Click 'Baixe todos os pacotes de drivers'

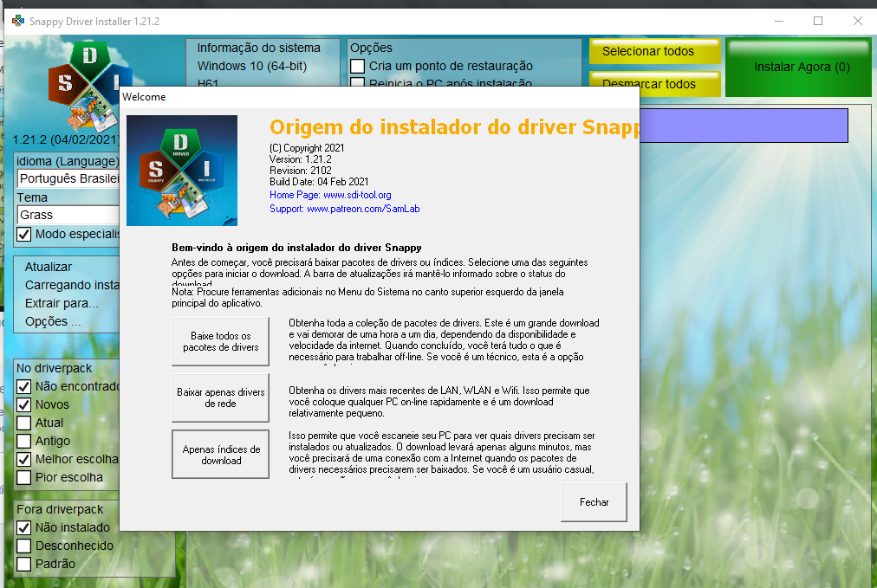point(220,341)
